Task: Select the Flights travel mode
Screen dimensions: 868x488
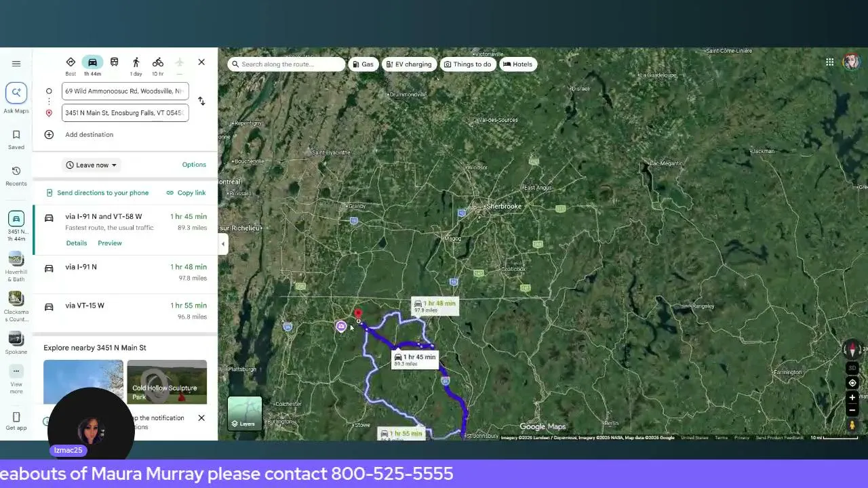Action: (180, 65)
